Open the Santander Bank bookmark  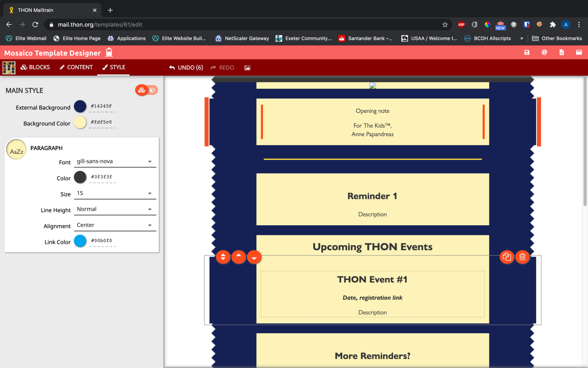click(365, 39)
